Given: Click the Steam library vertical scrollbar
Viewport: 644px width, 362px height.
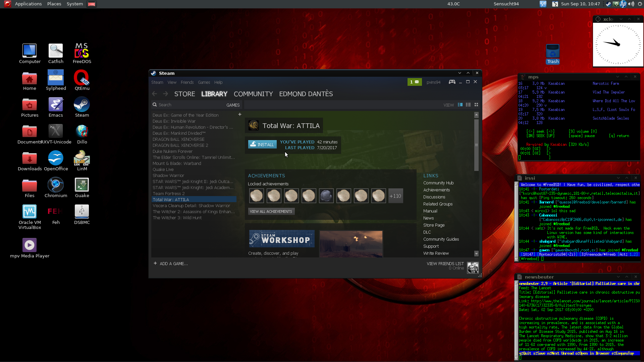Looking at the screenshot, I should pyautogui.click(x=476, y=145).
